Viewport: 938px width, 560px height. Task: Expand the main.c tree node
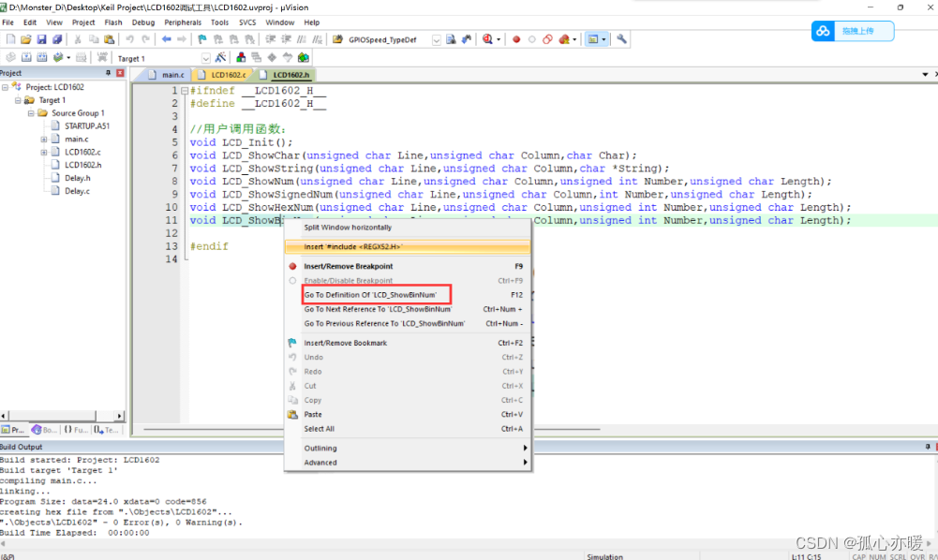(x=44, y=140)
